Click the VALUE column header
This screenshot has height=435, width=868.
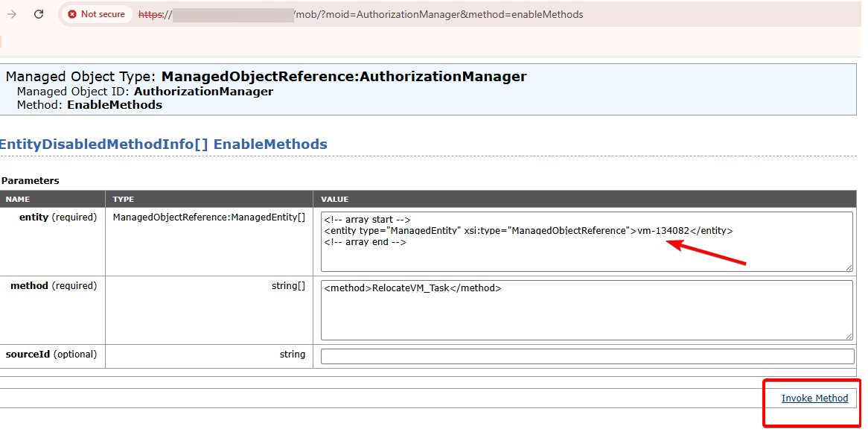coord(334,200)
